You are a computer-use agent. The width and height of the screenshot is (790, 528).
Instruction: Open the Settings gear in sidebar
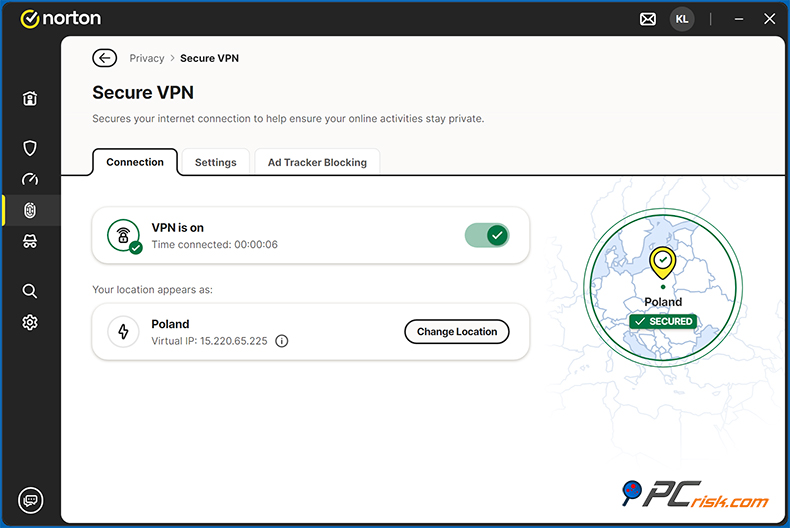(x=30, y=322)
